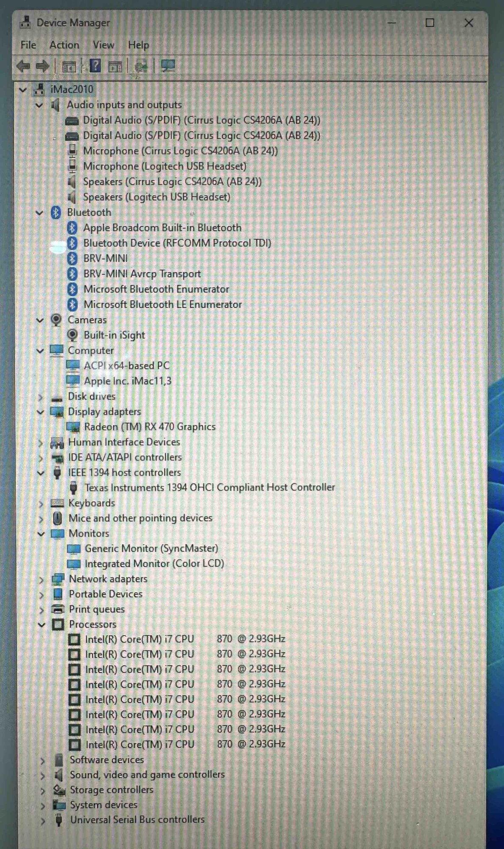Image resolution: width=504 pixels, height=849 pixels.
Task: Click the Print queues printer icon
Action: point(58,609)
